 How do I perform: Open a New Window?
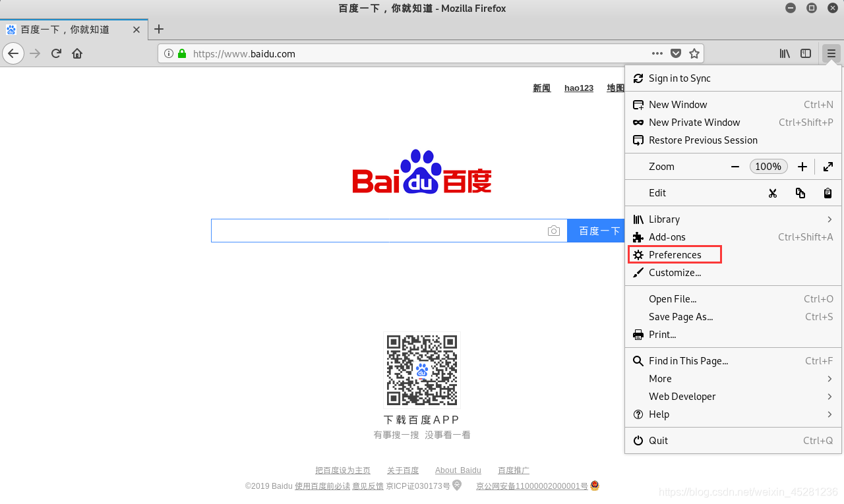pyautogui.click(x=733, y=105)
